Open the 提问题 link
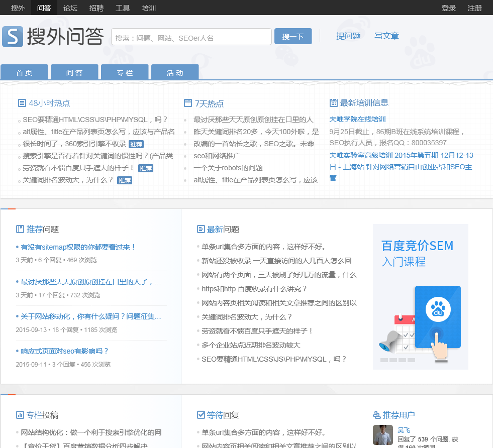Image resolution: width=493 pixels, height=448 pixels. [x=348, y=36]
